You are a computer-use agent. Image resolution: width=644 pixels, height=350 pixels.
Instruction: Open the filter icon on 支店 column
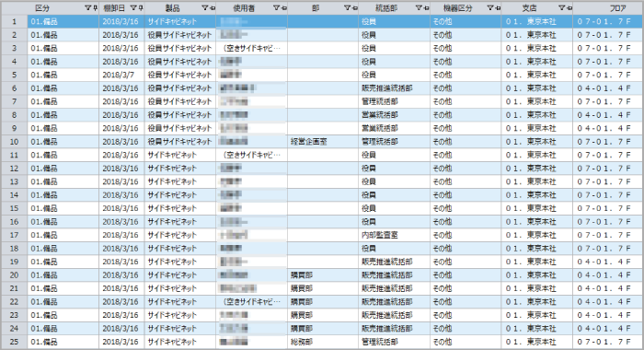coord(561,7)
